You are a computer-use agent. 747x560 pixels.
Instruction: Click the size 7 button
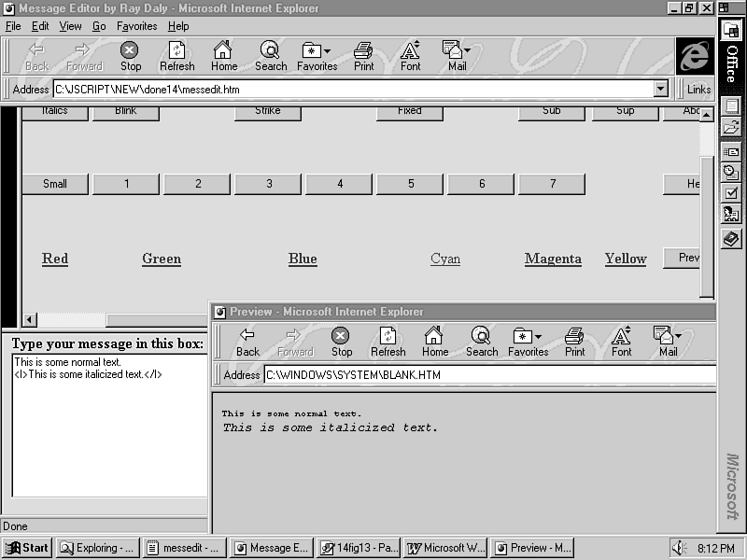click(552, 184)
